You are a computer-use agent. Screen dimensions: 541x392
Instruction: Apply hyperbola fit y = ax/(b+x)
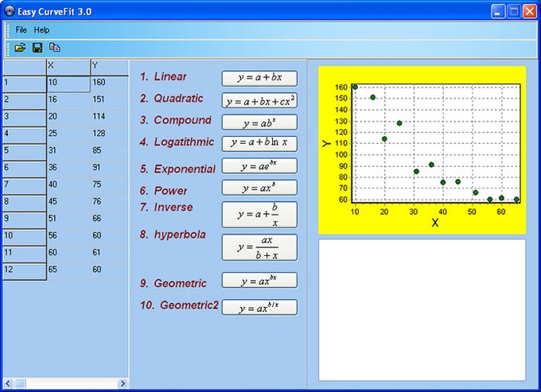pos(259,247)
